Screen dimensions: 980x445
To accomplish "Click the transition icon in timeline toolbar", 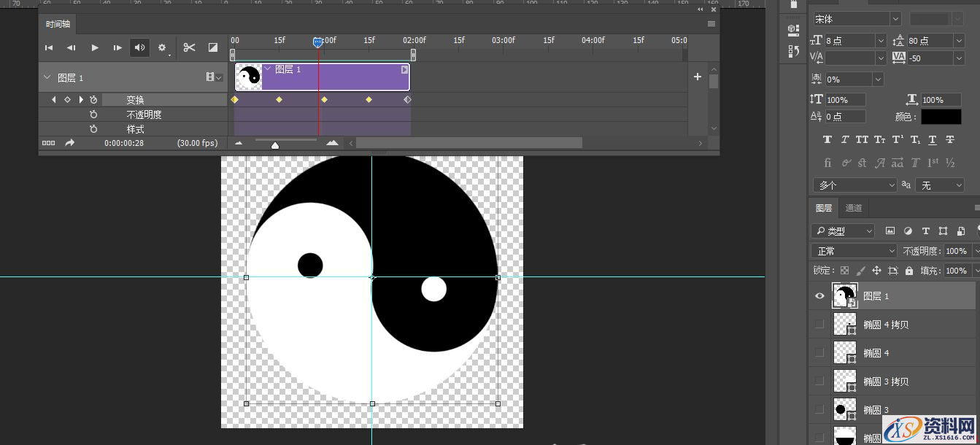I will 212,47.
